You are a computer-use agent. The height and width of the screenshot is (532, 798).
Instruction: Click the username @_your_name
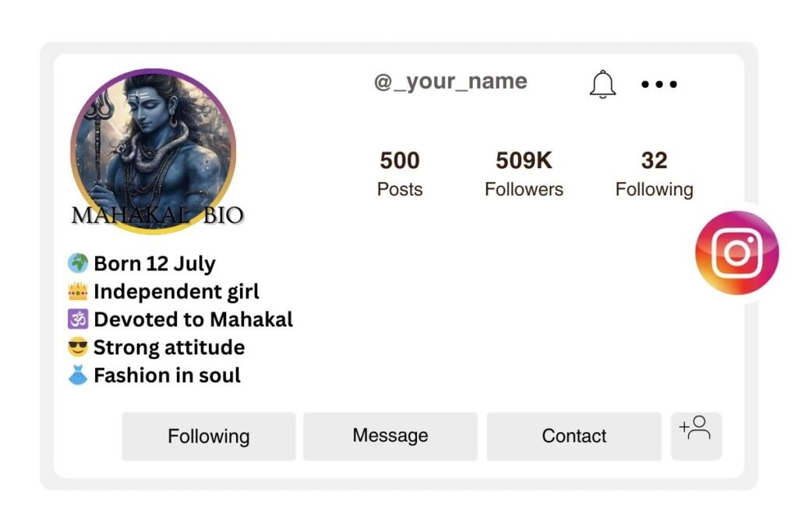[x=450, y=81]
